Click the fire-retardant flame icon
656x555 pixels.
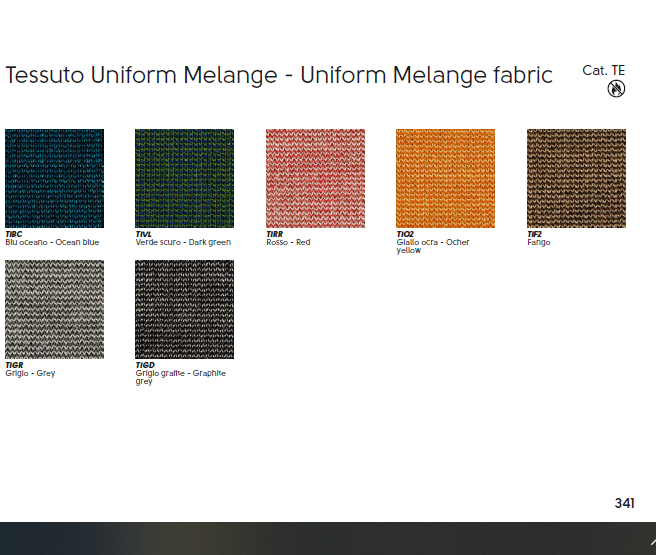616,89
